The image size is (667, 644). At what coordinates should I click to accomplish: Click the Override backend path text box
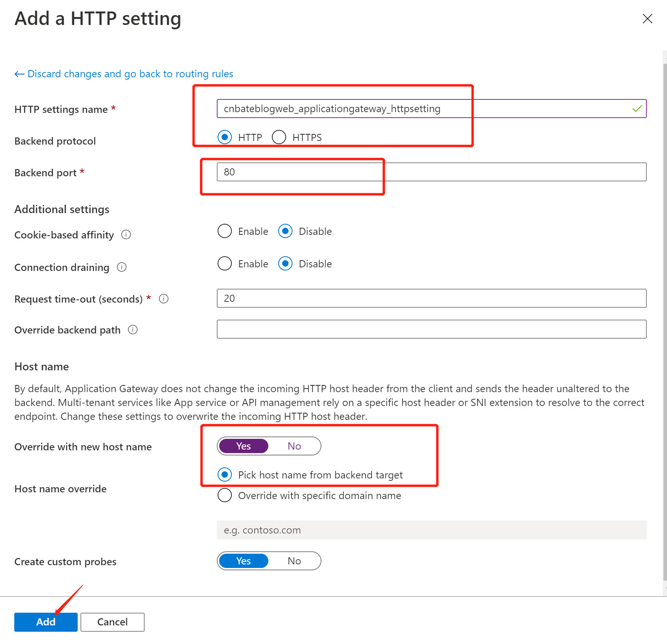pyautogui.click(x=432, y=329)
